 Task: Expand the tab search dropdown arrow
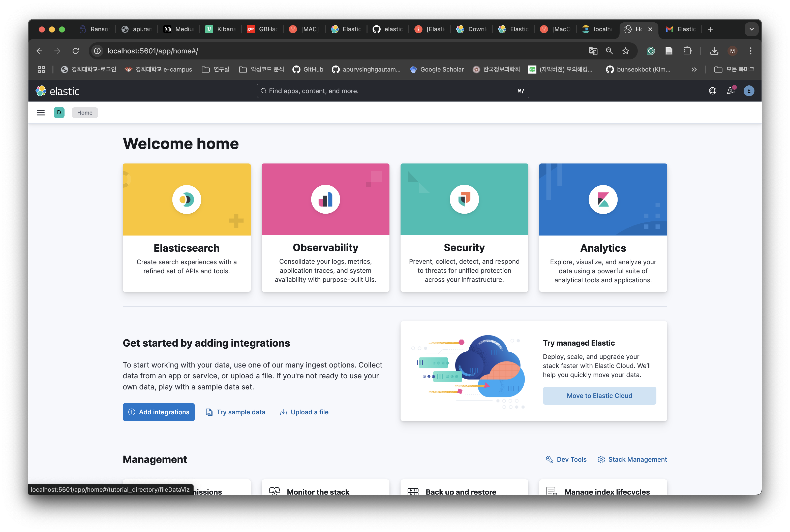751,29
